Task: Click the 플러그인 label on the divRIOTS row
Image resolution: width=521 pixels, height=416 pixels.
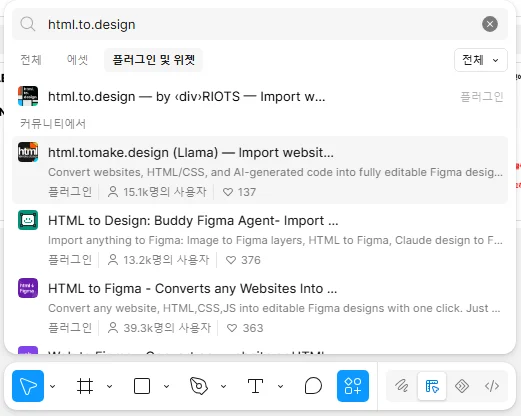Action: [482, 97]
